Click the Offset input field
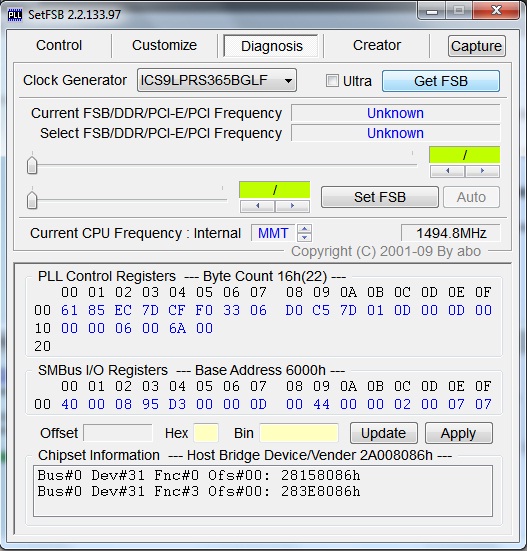This screenshot has width=527, height=551. point(118,433)
